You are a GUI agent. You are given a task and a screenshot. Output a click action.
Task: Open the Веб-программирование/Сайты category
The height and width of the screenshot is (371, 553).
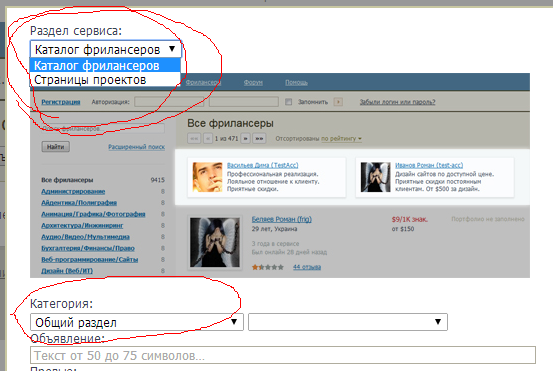90,259
